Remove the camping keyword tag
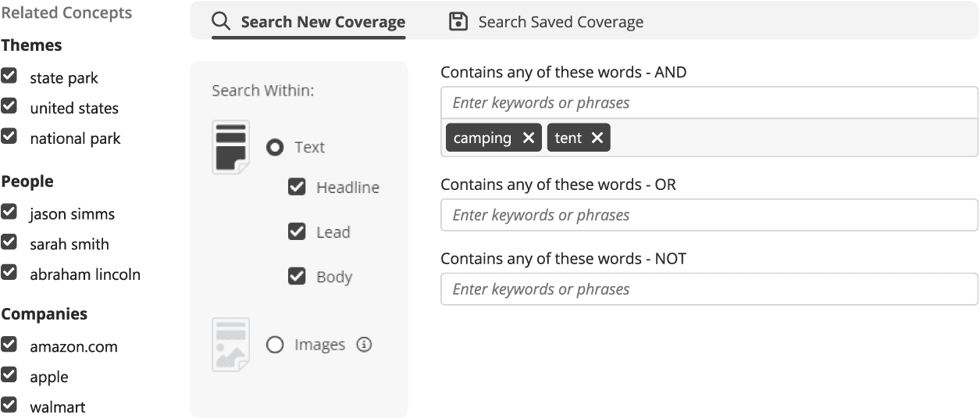 [529, 138]
